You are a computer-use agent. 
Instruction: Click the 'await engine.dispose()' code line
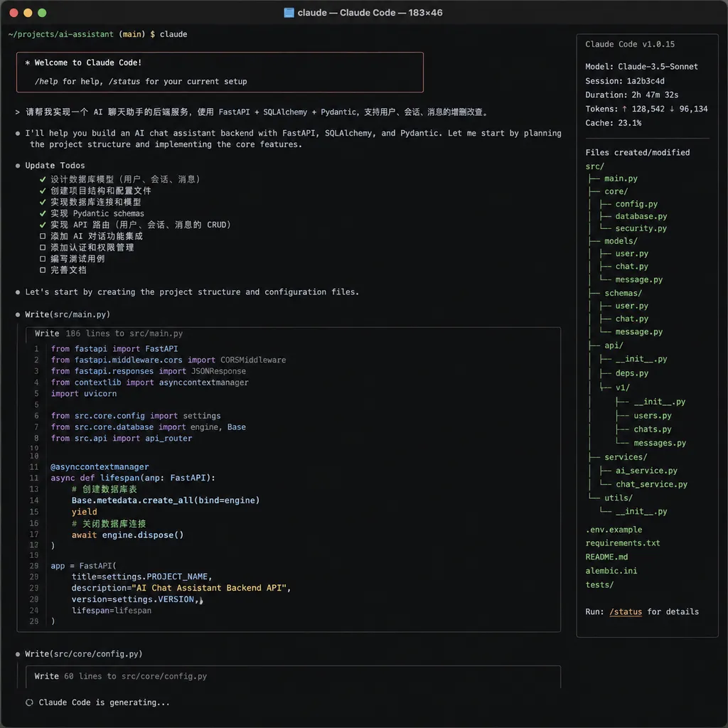[x=128, y=535]
